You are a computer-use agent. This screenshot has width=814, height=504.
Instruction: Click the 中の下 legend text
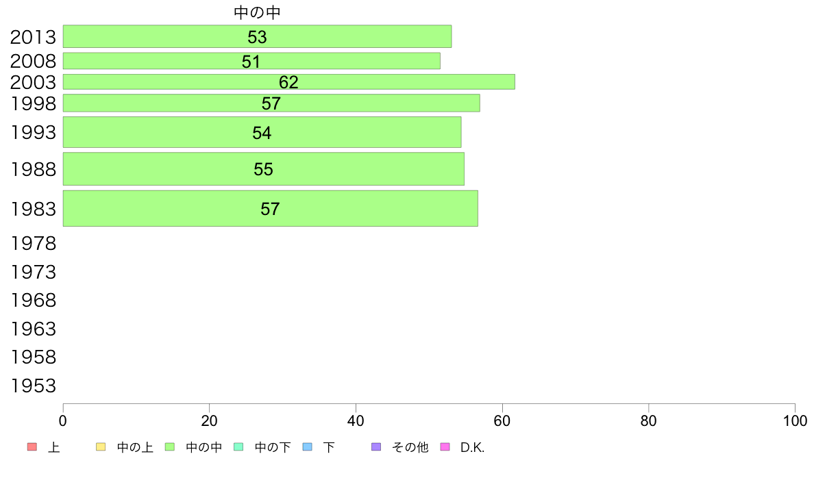[x=273, y=447]
